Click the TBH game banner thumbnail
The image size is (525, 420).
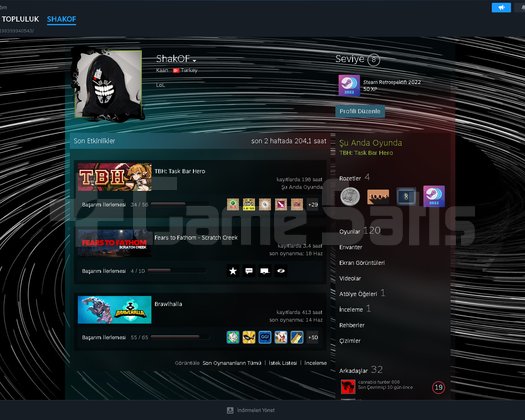pos(115,177)
